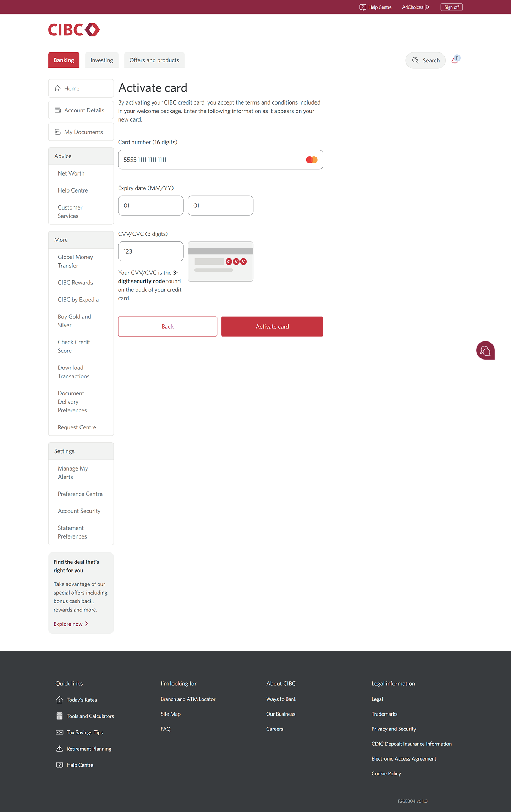Open Manage My Alerts
511x812 pixels.
[x=73, y=473]
